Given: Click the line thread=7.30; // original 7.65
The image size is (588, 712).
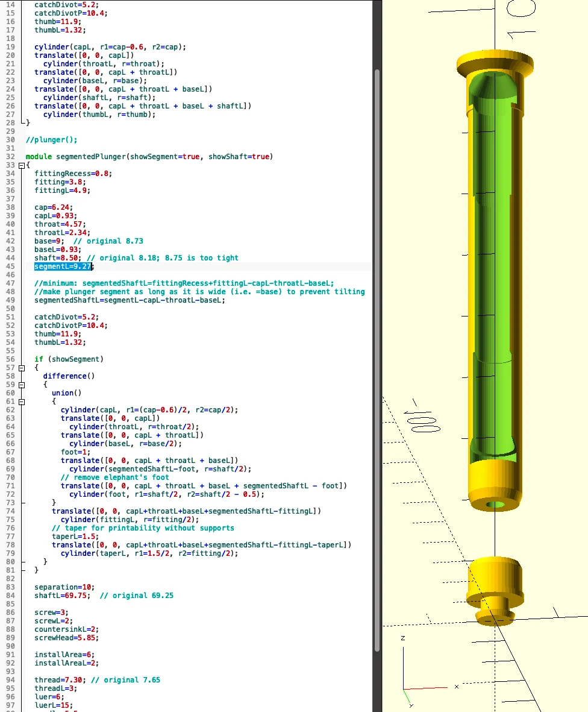Looking at the screenshot, I should pos(97,680).
